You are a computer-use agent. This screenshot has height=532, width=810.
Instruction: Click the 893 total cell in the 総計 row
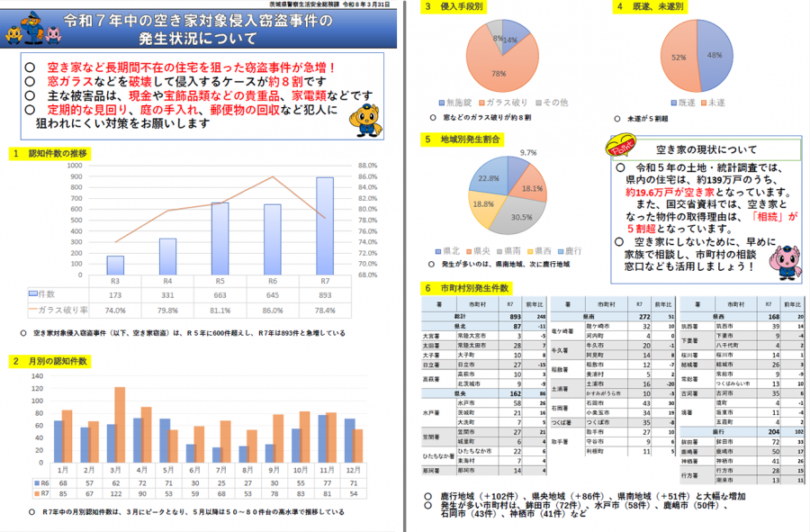tap(516, 317)
